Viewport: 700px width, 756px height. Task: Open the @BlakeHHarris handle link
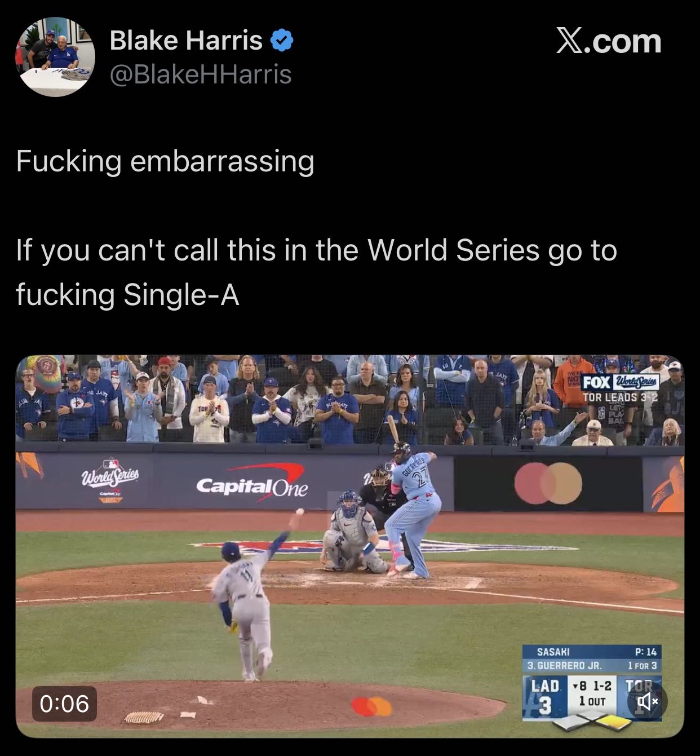tap(201, 74)
